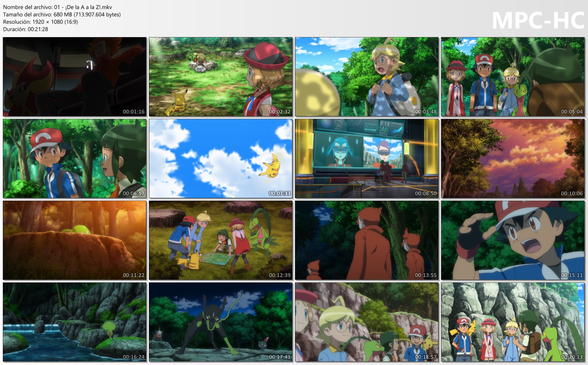The height and width of the screenshot is (365, 588).
Task: Pick the thumbnail timestamped 00:18:57
Action: (367, 322)
